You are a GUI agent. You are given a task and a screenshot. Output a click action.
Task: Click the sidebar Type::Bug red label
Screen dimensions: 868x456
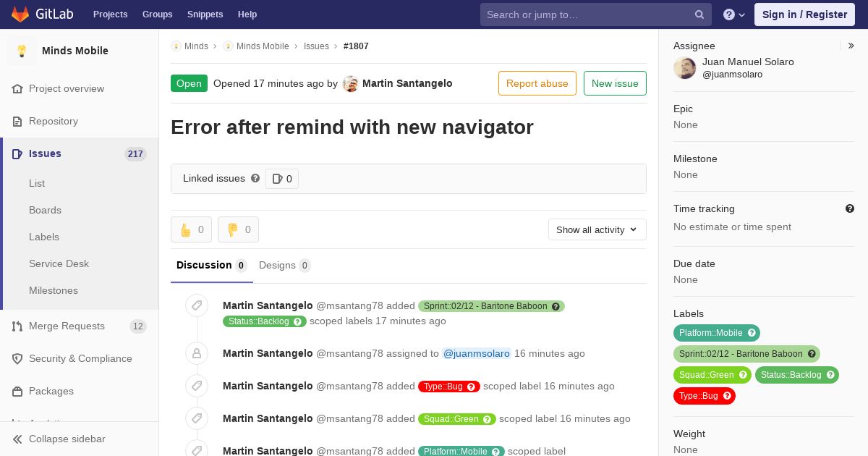[705, 396]
